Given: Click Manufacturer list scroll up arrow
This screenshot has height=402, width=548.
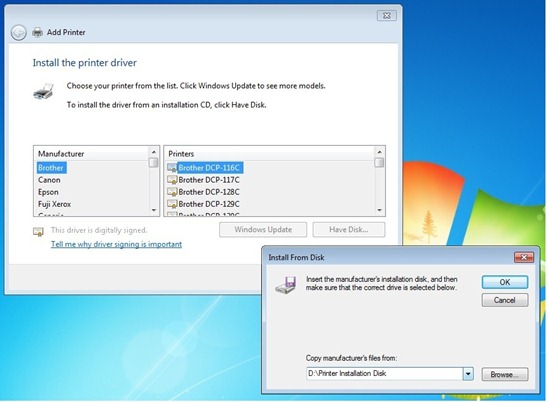Looking at the screenshot, I should pos(153,152).
